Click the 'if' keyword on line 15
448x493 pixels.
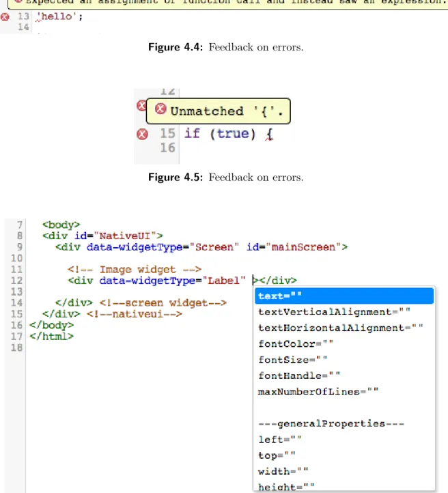click(192, 134)
